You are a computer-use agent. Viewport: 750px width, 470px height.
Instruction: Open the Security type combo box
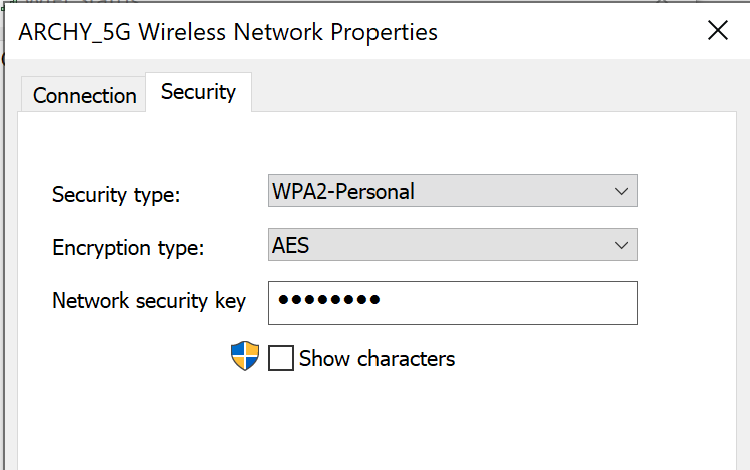click(x=452, y=191)
